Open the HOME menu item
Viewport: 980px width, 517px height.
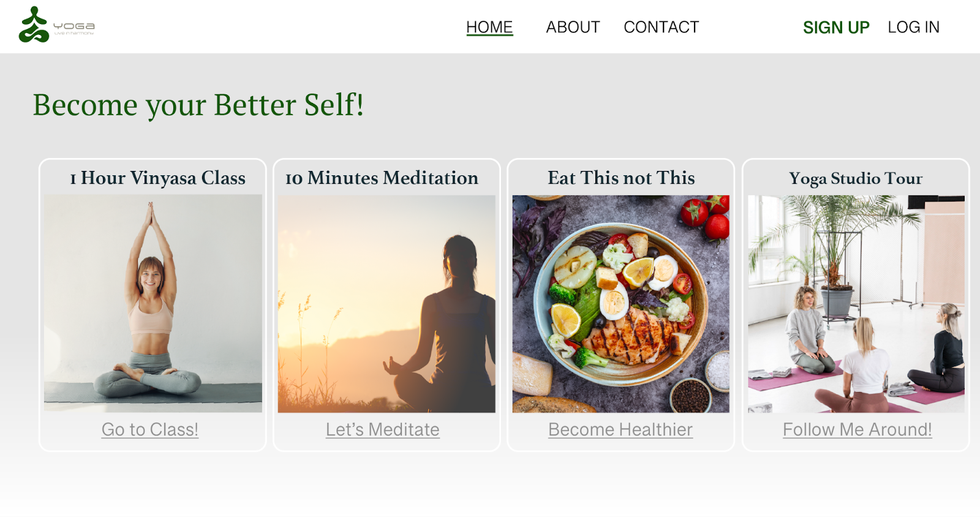click(x=489, y=28)
